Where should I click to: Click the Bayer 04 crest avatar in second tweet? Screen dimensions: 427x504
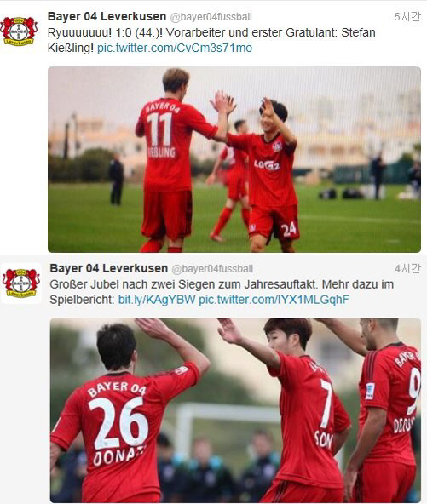click(21, 283)
